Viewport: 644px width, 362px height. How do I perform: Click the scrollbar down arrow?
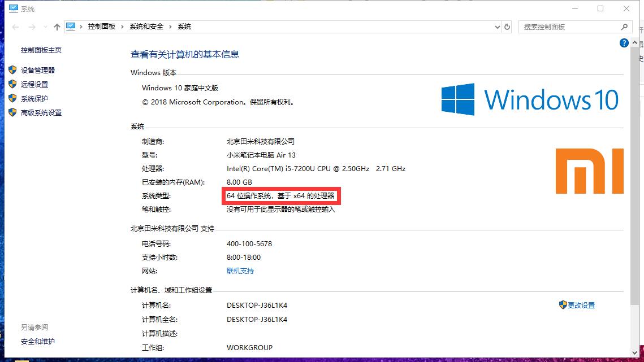(635, 352)
